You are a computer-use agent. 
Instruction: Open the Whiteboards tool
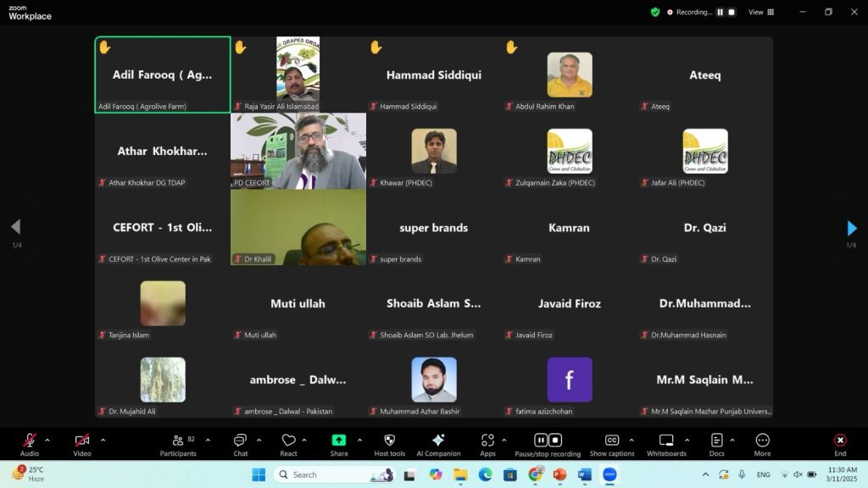665,444
